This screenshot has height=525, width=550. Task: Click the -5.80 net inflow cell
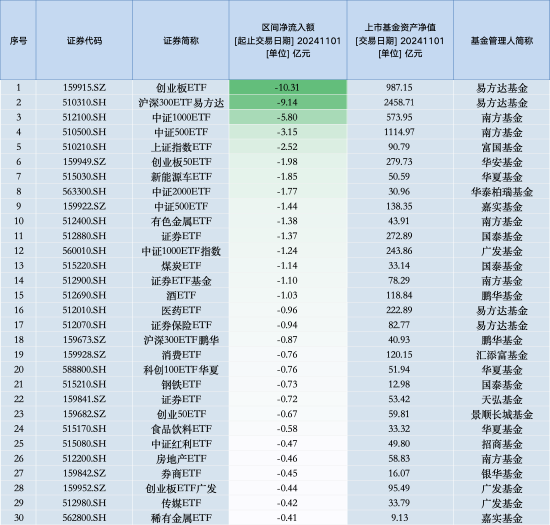tap(288, 117)
